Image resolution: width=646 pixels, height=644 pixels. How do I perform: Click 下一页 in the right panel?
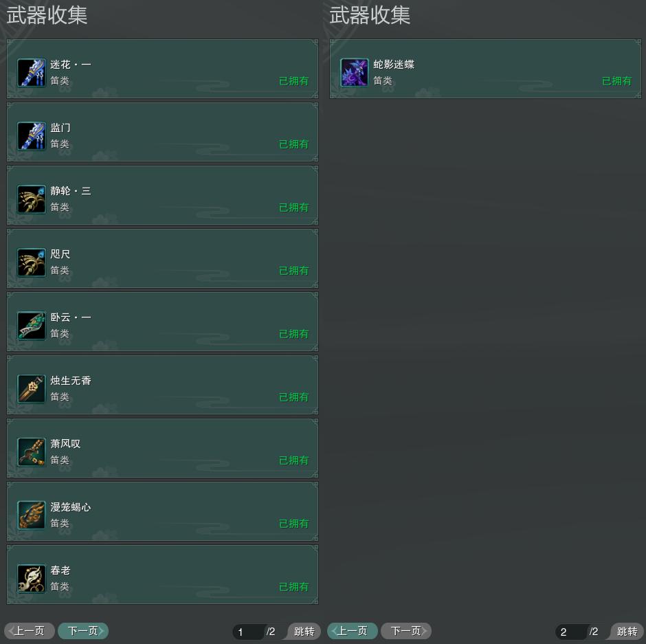(406, 631)
